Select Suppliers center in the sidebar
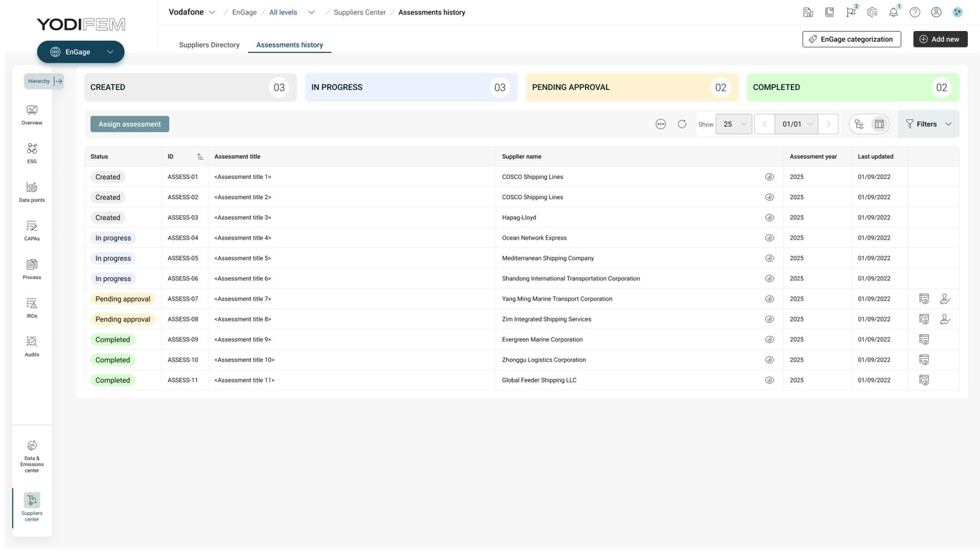Screen dimensions: 980x553 pyautogui.click(x=32, y=508)
